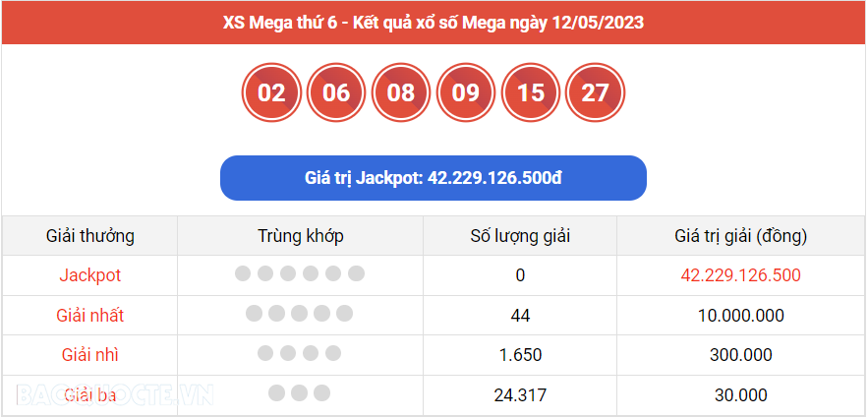Click the blue Giá trị Jackpot banner
868x418 pixels.
coord(433,178)
